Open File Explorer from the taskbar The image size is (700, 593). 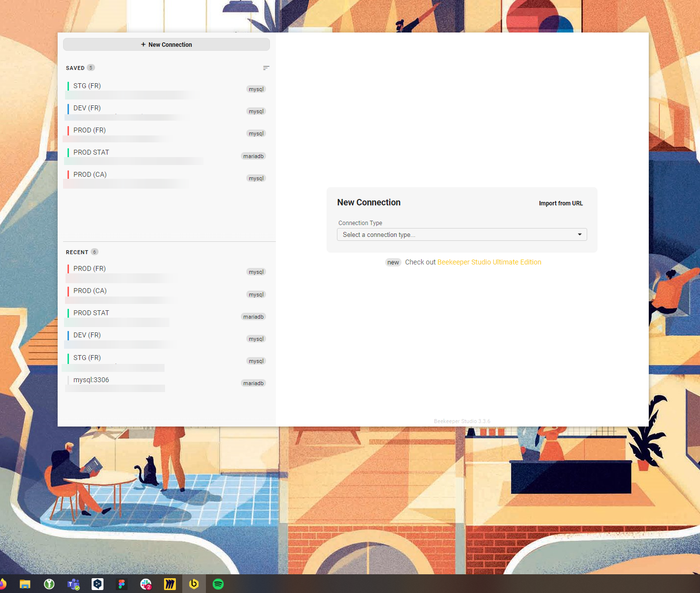[25, 584]
